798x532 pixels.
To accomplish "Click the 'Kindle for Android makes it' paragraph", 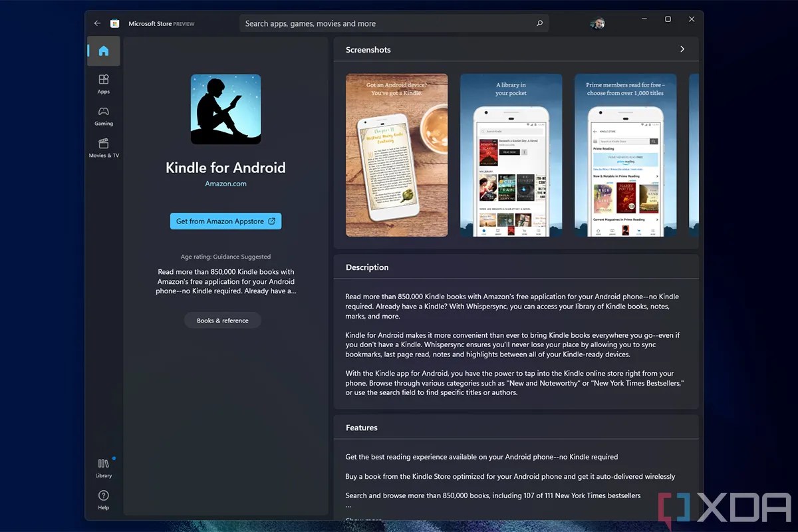I will pyautogui.click(x=513, y=344).
